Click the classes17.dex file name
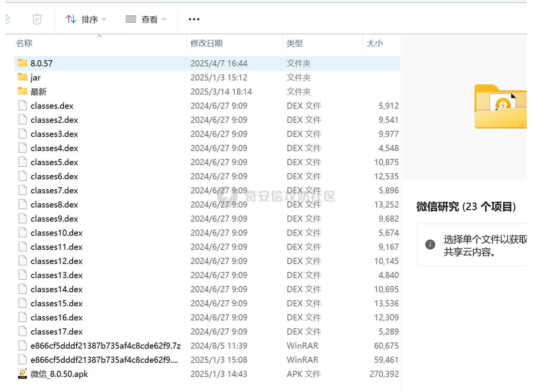This screenshot has width=554, height=392. [x=57, y=332]
